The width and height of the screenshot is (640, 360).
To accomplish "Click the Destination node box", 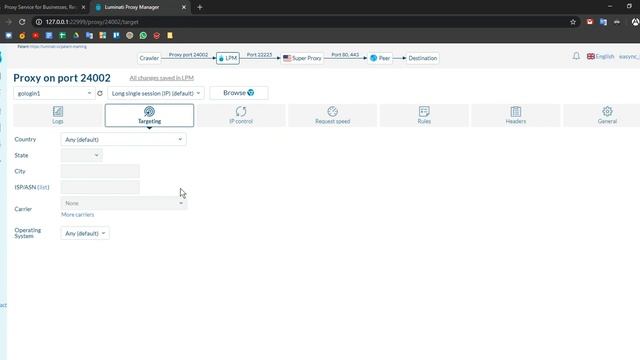I will pos(422,58).
